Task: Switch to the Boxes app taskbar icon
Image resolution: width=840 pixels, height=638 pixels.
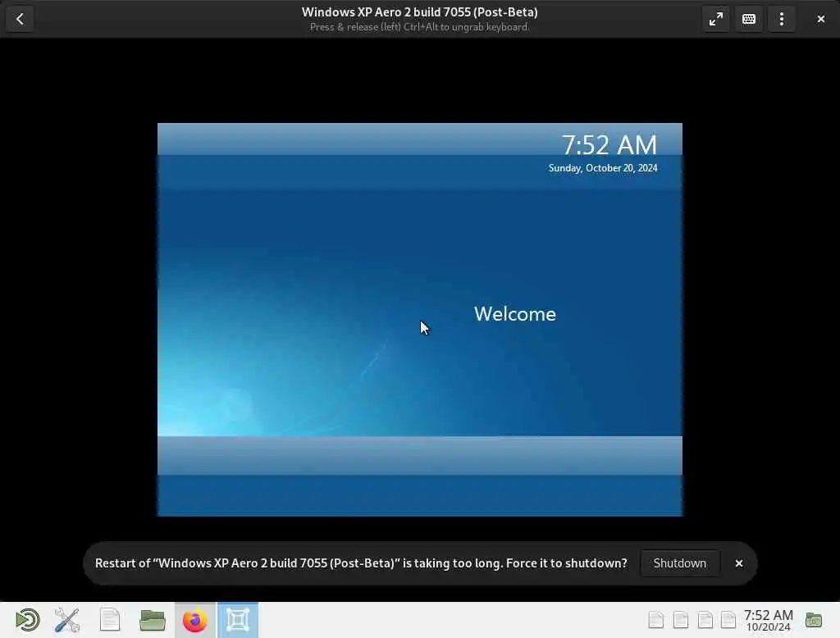Action: [238, 620]
